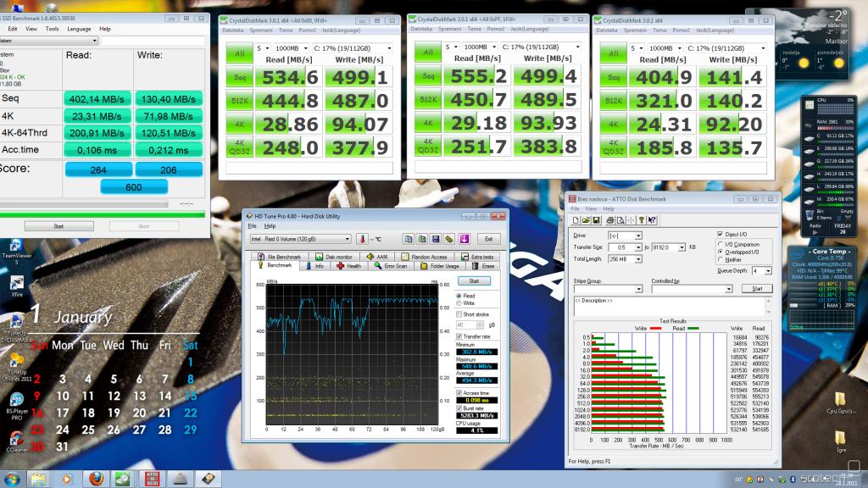
Task: Click the context help arrow icon in ATTO
Action: tap(652, 220)
